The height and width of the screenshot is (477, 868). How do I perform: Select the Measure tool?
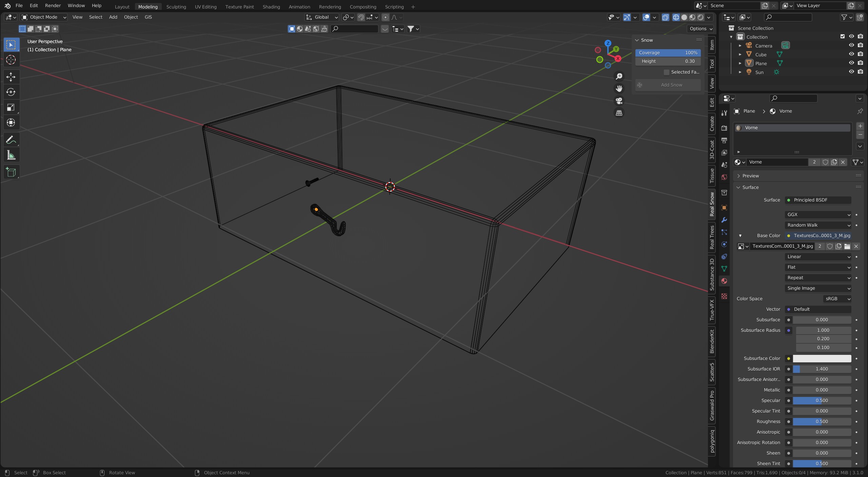point(11,155)
